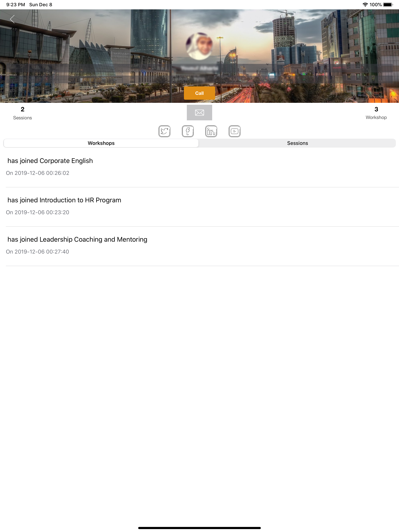
Task: Tap the '3 Workshop' counter
Action: point(376,113)
